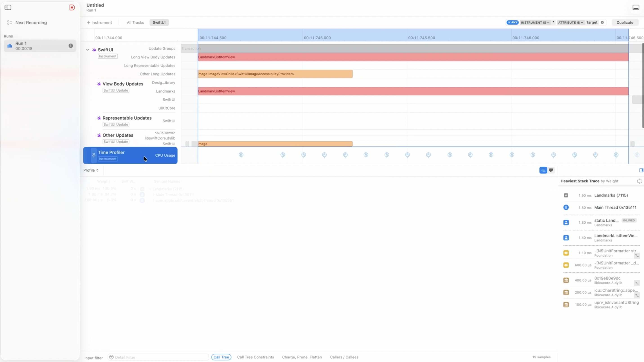Open the Profile detail dropdown
Viewport: 644px width, 362px height.
pos(91,170)
